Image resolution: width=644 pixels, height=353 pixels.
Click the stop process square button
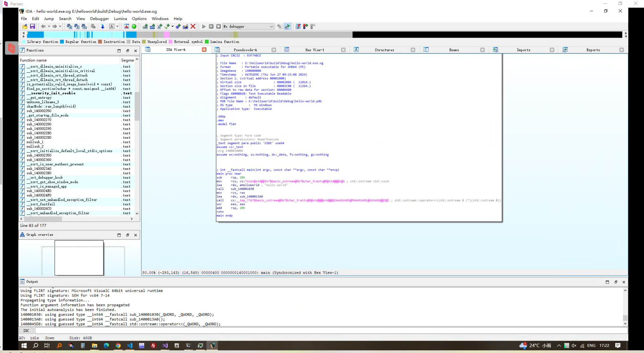(x=218, y=26)
